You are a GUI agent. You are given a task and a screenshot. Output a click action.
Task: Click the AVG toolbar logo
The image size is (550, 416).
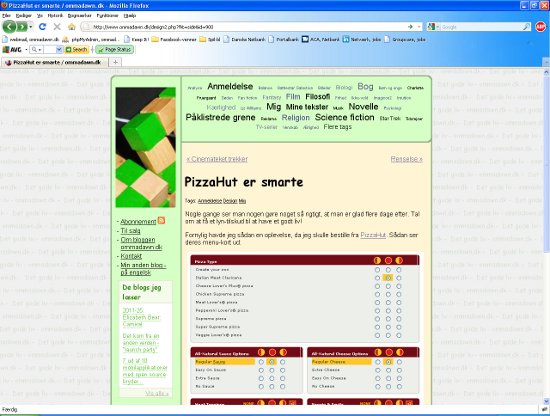(12, 50)
